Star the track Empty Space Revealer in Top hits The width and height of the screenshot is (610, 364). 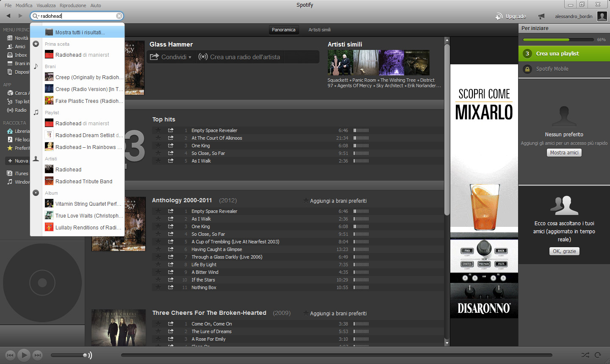158,130
